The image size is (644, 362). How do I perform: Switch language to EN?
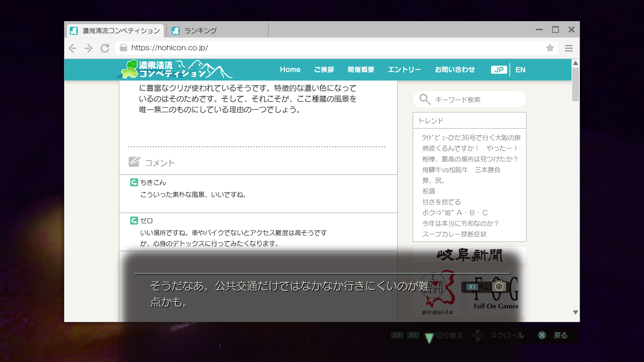(520, 70)
